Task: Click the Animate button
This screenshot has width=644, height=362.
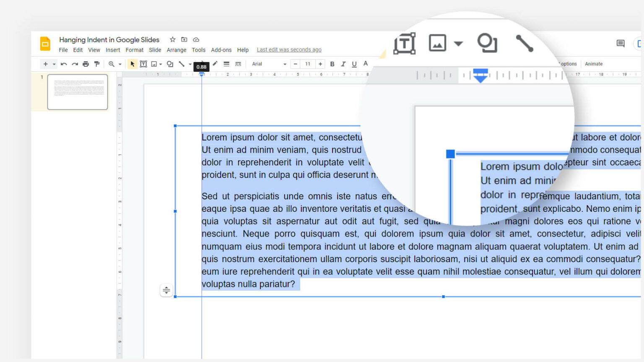Action: [594, 64]
